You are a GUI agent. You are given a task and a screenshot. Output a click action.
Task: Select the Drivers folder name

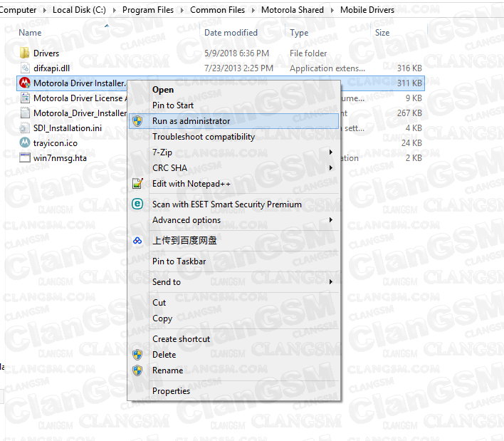(x=46, y=53)
